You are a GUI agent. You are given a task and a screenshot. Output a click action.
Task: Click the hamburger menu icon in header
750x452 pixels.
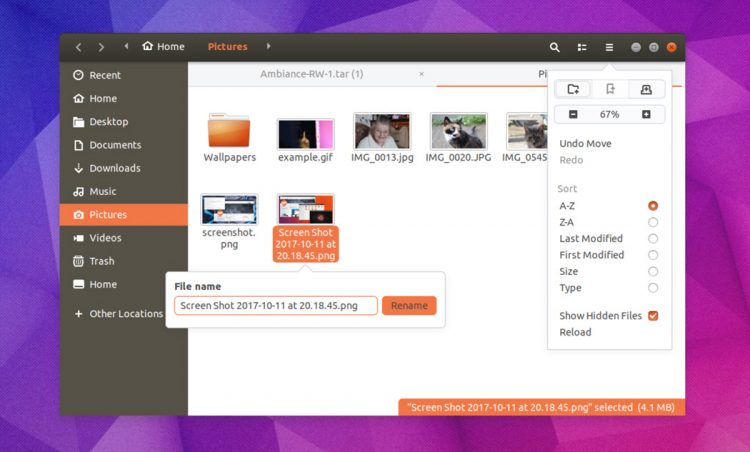(x=609, y=47)
